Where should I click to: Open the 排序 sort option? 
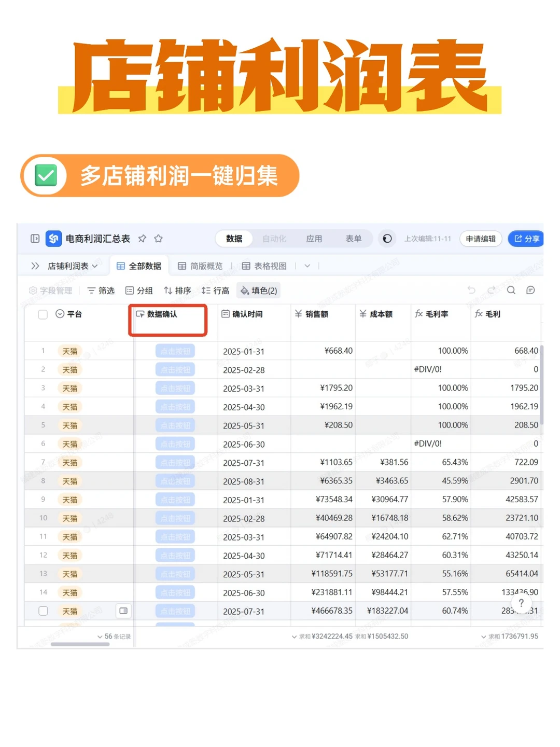pyautogui.click(x=177, y=290)
